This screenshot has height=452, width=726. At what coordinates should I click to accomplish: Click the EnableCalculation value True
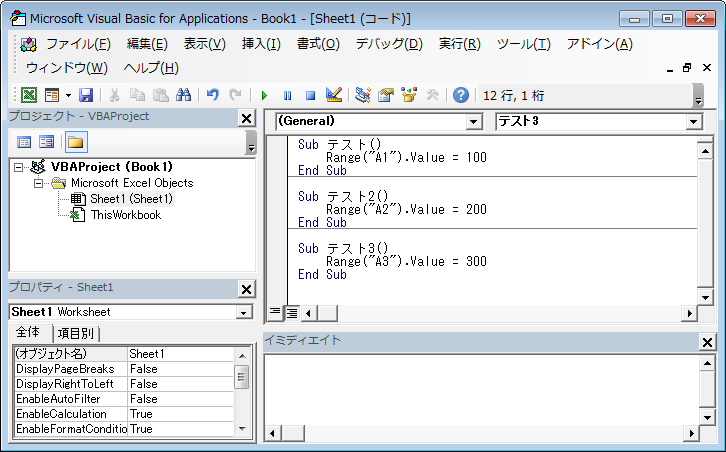[x=181, y=414]
